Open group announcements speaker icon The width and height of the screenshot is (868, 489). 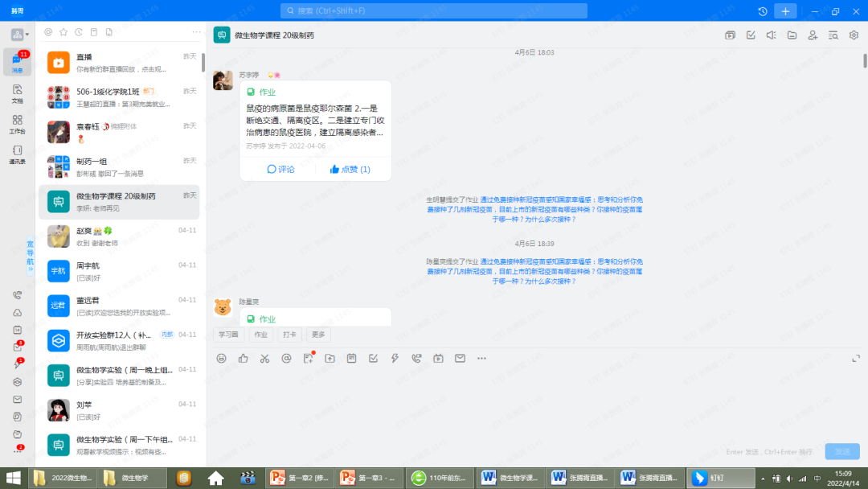(x=772, y=35)
